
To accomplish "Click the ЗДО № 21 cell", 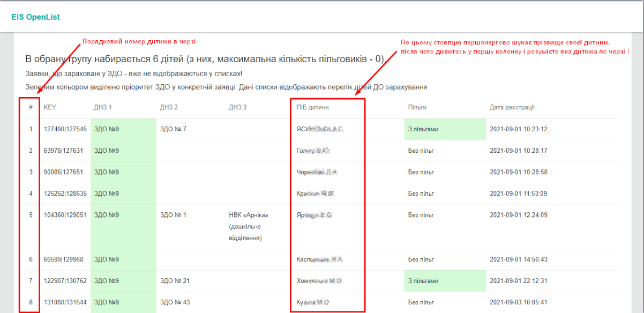I will click(175, 281).
